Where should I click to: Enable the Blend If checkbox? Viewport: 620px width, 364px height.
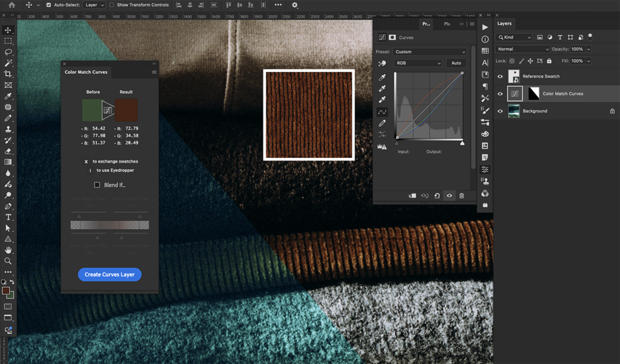(x=97, y=185)
